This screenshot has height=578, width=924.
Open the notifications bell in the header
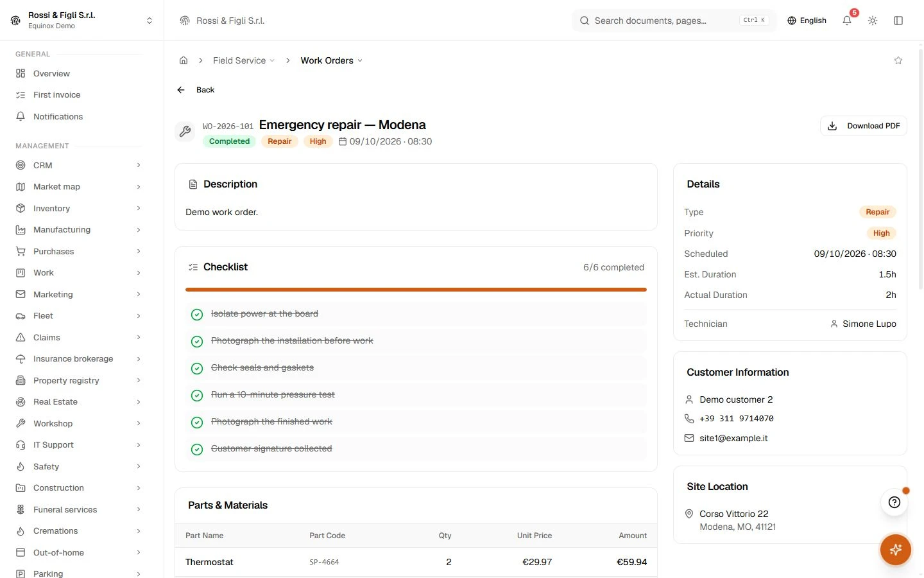pos(847,21)
